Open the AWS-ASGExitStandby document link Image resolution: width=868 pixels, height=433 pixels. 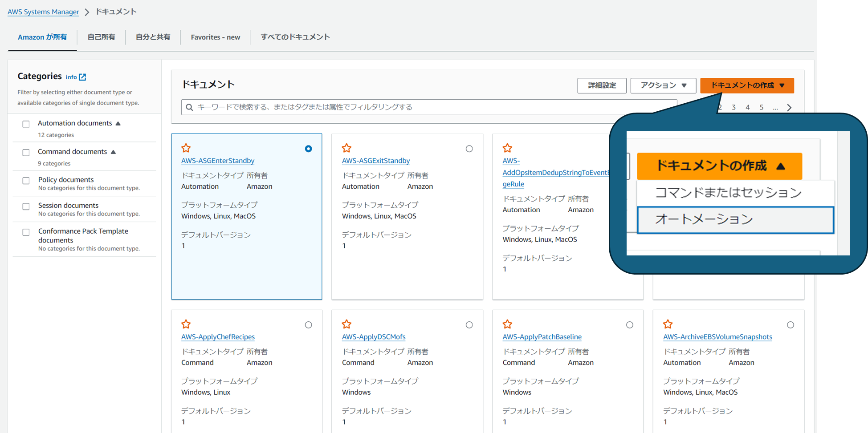click(x=376, y=161)
